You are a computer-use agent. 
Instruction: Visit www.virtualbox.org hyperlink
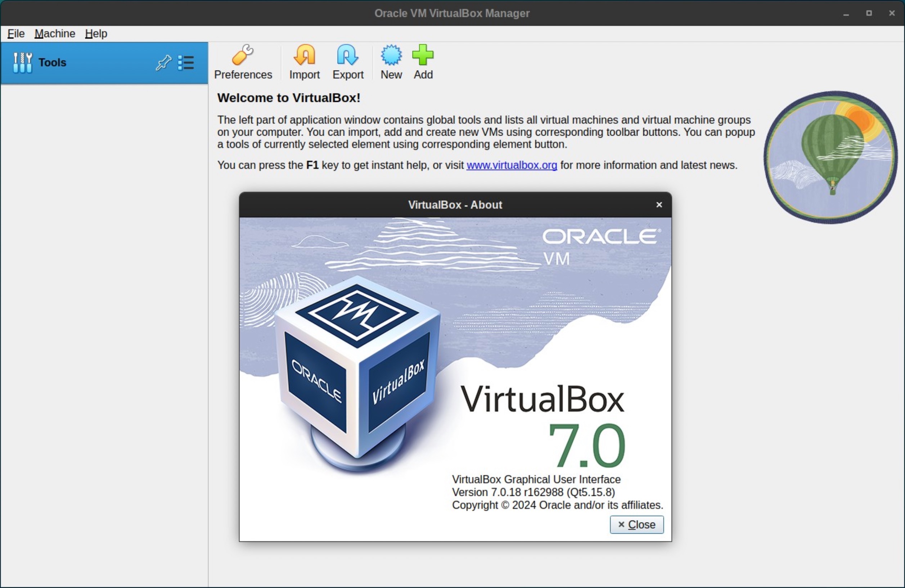click(512, 165)
